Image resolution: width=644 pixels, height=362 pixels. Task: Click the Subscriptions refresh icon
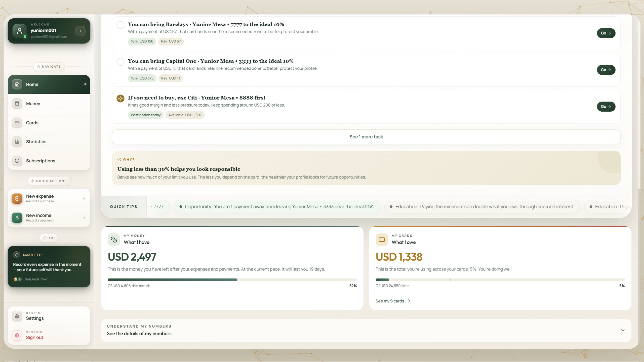click(17, 161)
